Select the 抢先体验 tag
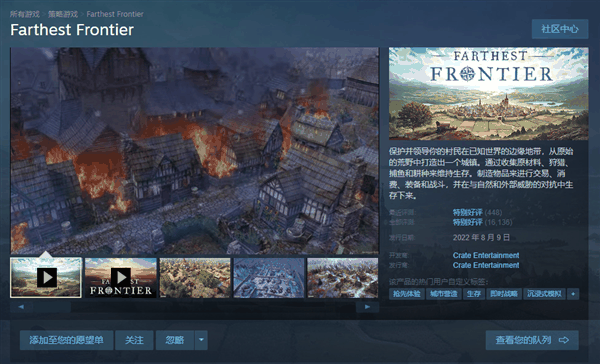Viewport: 600px width, 364px height. pyautogui.click(x=407, y=294)
